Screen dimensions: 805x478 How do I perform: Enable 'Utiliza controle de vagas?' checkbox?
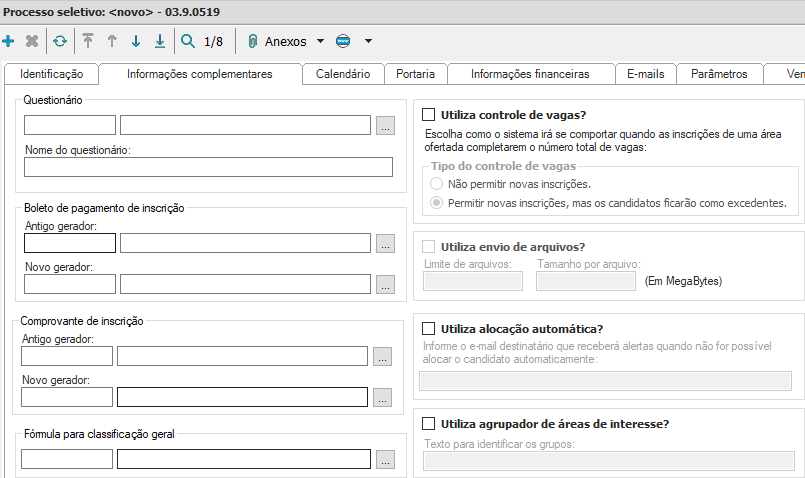(x=429, y=115)
